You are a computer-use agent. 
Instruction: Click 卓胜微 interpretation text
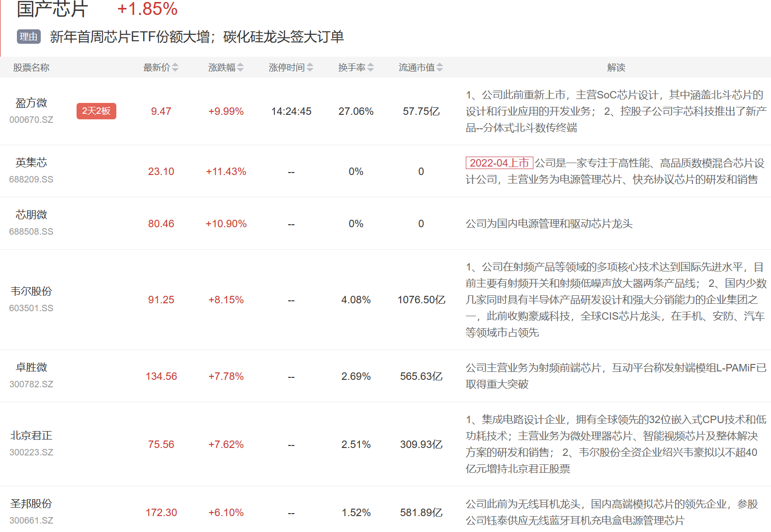[x=616, y=376]
